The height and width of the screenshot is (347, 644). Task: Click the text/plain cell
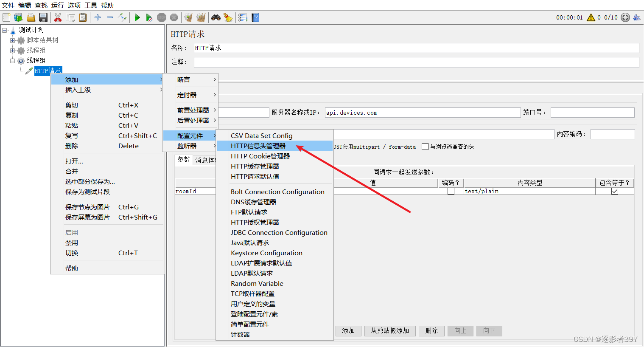(x=529, y=192)
